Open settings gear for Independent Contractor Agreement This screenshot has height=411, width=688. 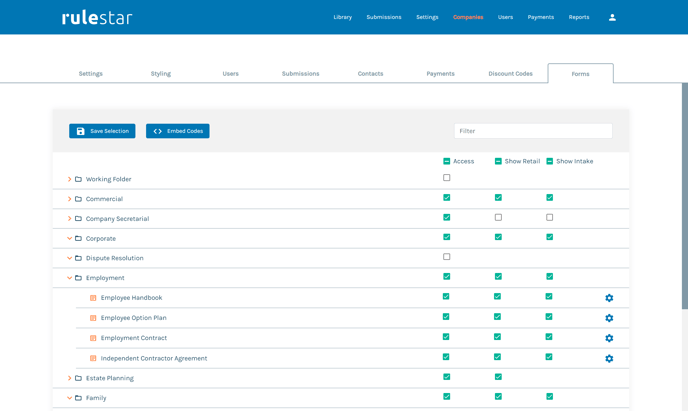609,358
